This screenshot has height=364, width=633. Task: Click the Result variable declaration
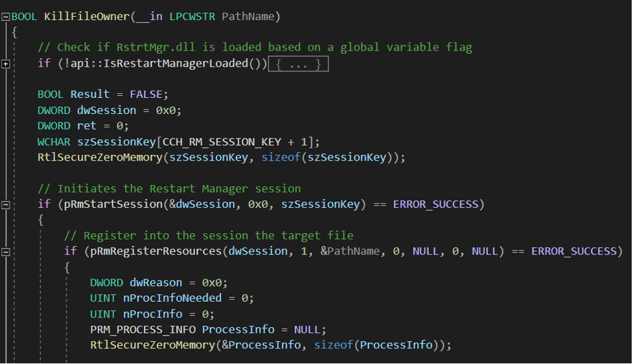[90, 95]
